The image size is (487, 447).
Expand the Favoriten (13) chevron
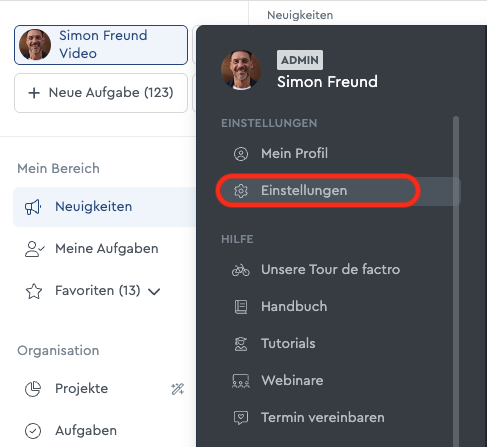(154, 292)
